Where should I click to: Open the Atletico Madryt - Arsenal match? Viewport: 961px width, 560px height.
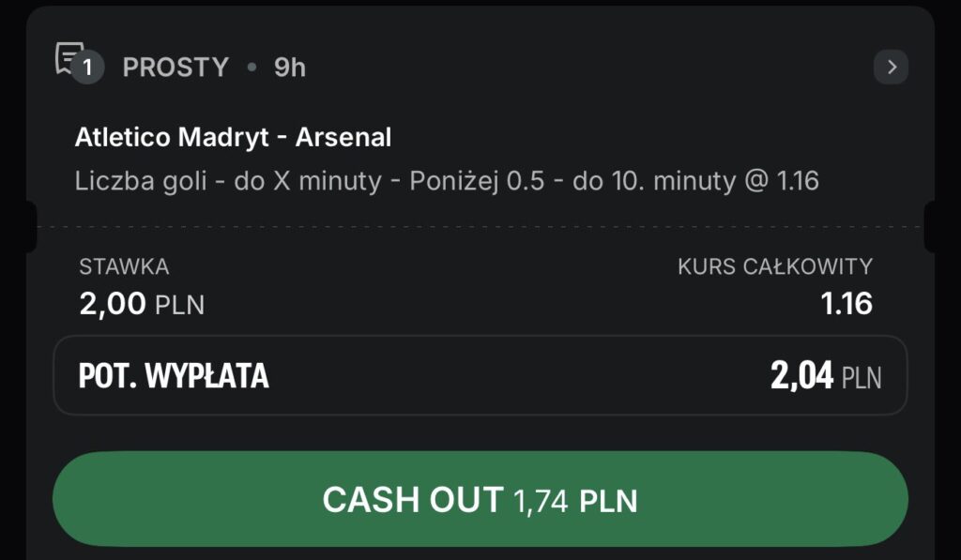point(233,138)
